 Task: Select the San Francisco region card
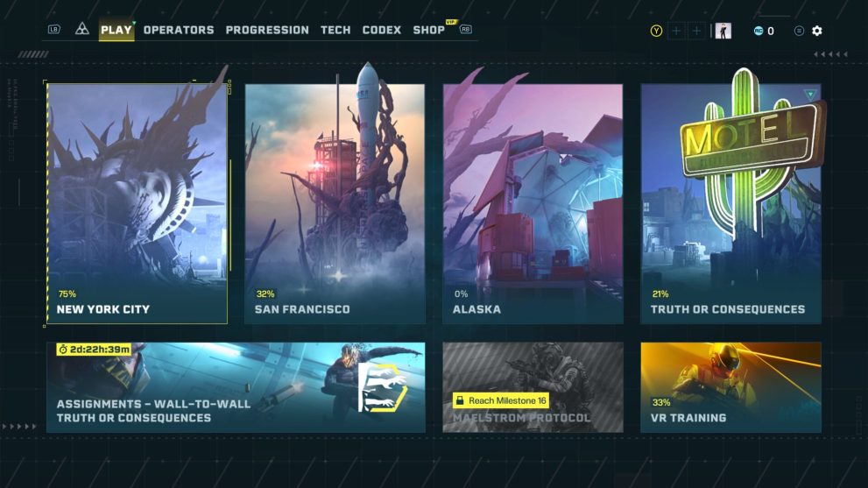[335, 204]
